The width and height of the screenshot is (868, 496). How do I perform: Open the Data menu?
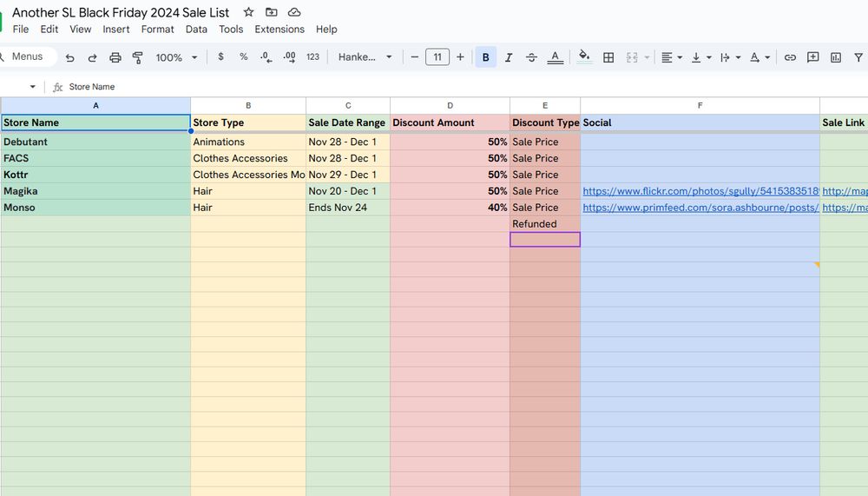click(196, 29)
